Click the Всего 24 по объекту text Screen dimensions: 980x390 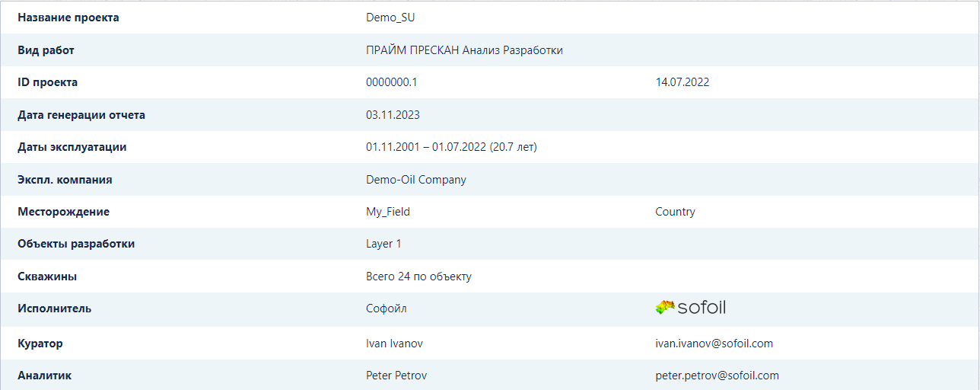(418, 277)
